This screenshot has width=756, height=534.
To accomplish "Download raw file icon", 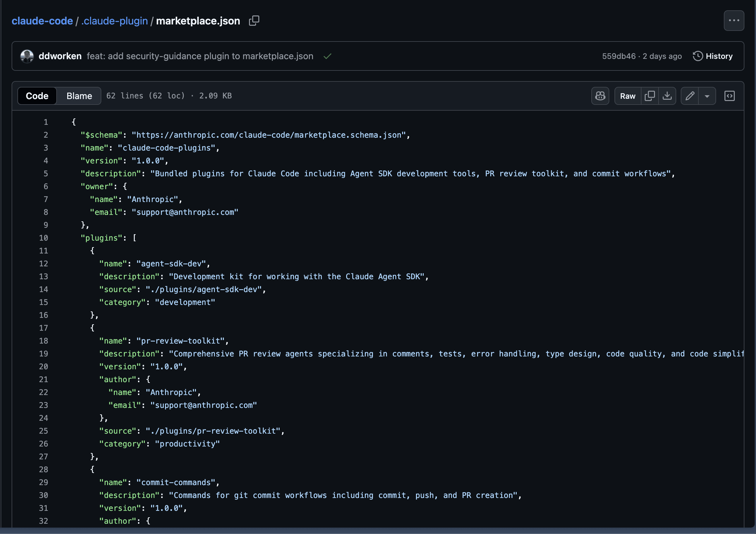I will tap(667, 96).
